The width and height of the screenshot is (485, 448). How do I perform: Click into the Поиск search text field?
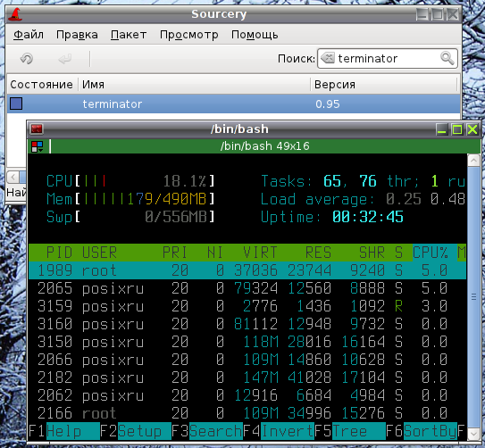(x=388, y=58)
